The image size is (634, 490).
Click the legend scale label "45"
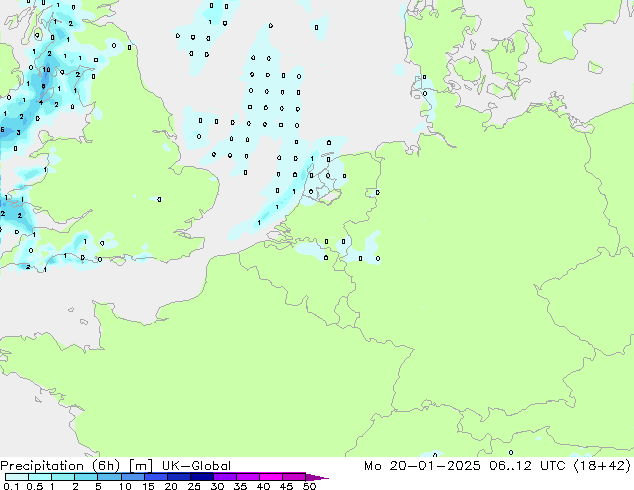point(286,486)
